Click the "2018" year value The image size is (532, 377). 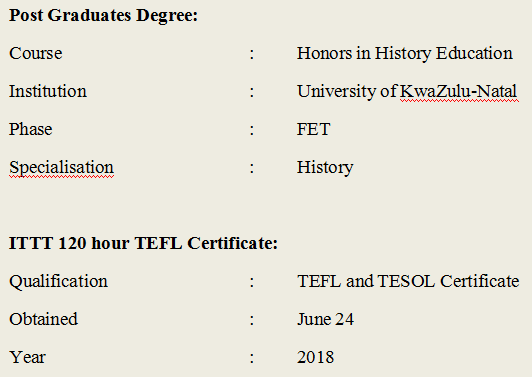316,357
